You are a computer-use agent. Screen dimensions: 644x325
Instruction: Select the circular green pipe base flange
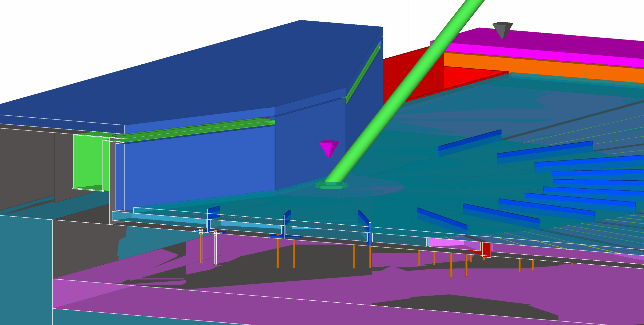point(331,186)
